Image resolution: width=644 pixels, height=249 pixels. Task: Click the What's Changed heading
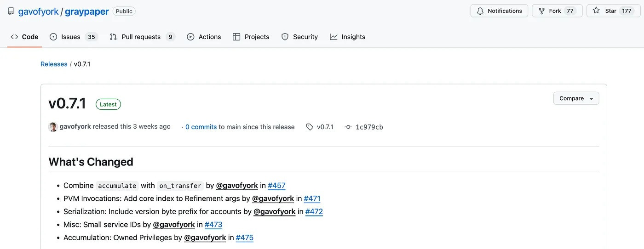point(91,162)
